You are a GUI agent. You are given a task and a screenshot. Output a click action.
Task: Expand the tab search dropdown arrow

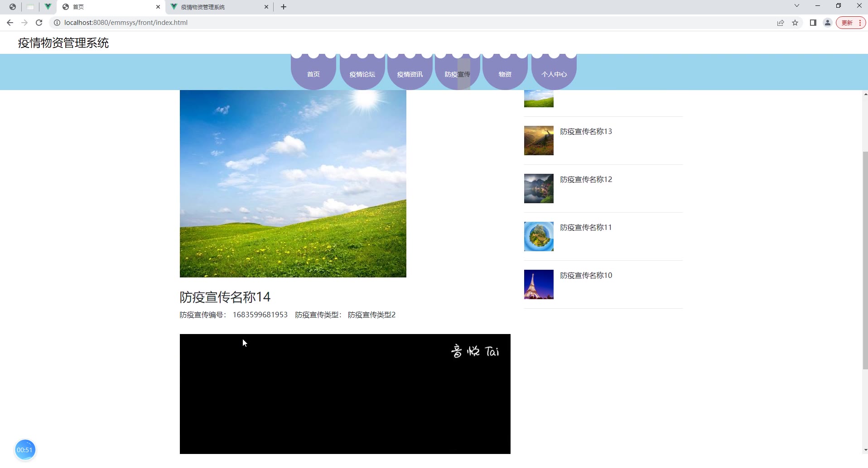797,6
